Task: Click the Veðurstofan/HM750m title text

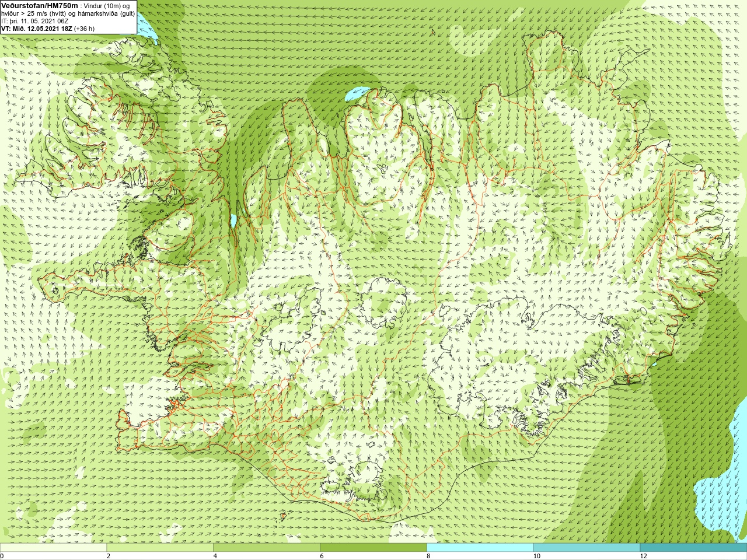Action: coord(40,5)
